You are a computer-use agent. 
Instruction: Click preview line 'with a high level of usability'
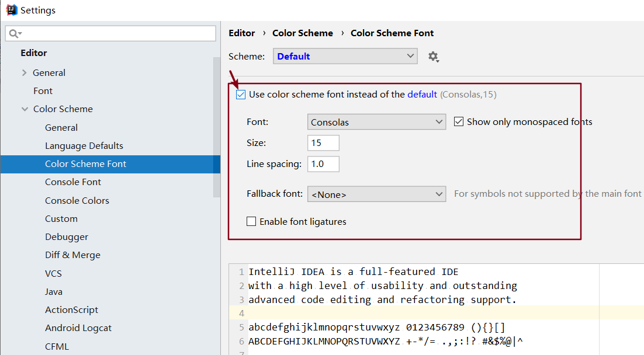point(383,286)
